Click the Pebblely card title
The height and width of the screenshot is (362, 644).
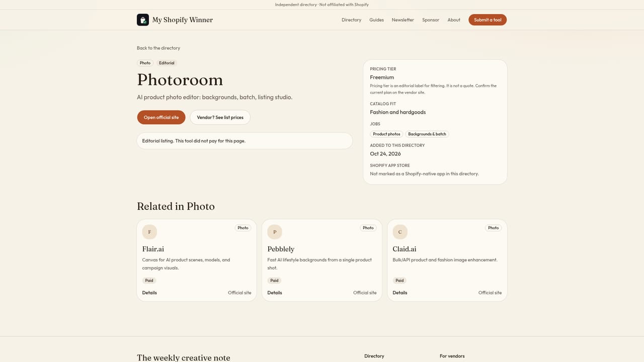281,249
